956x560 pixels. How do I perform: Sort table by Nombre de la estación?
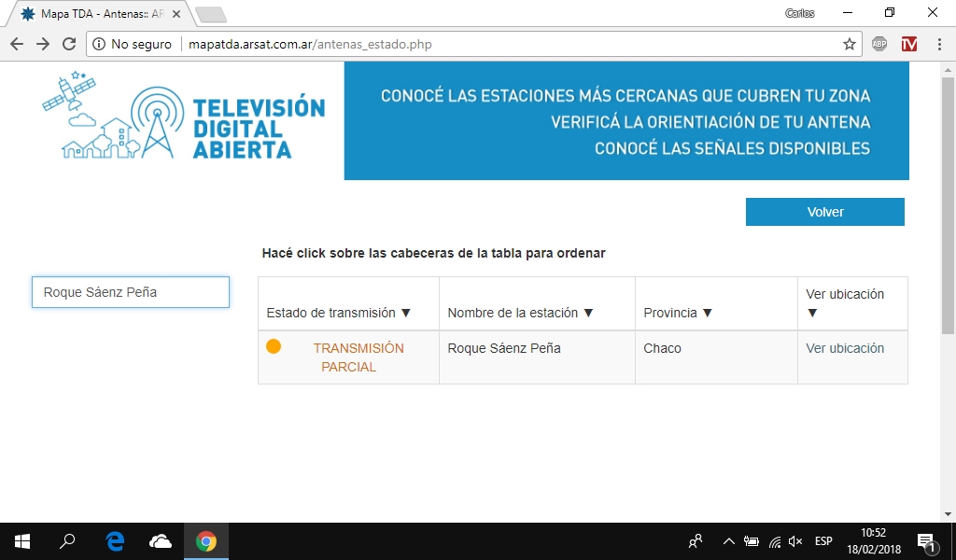point(521,313)
